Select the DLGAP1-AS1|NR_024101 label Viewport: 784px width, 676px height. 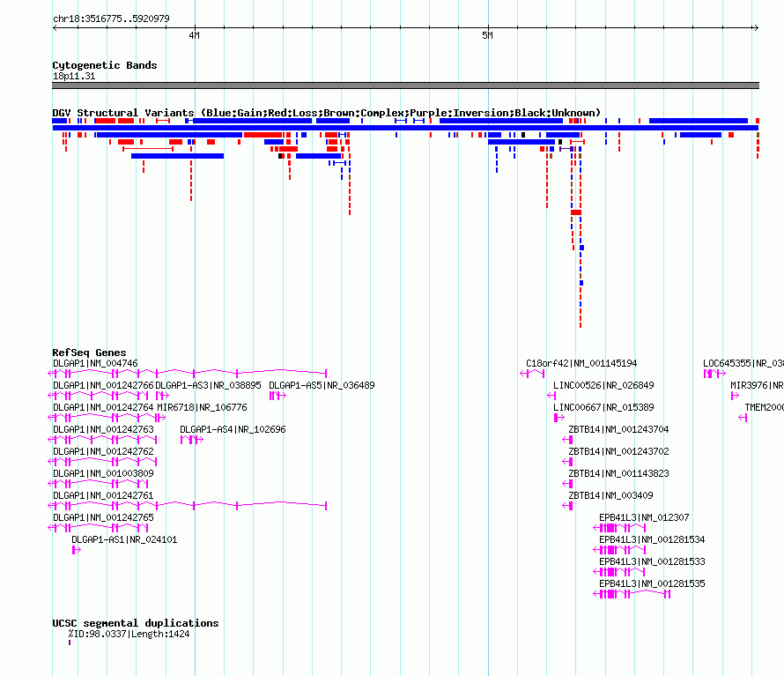(124, 539)
